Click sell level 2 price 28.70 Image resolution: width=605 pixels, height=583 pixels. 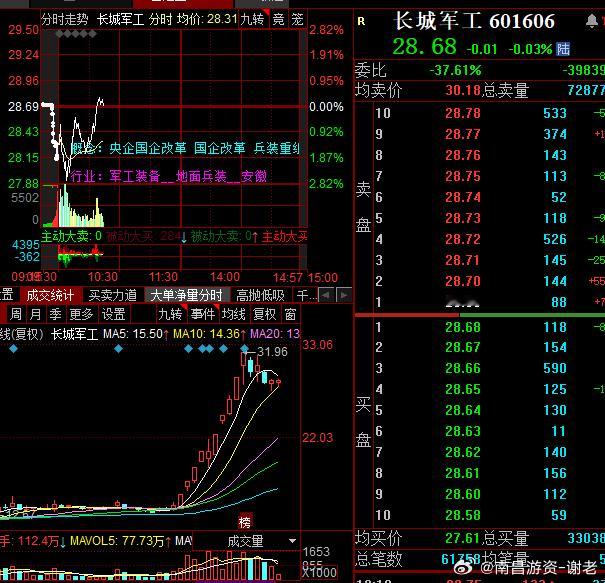[x=463, y=281]
